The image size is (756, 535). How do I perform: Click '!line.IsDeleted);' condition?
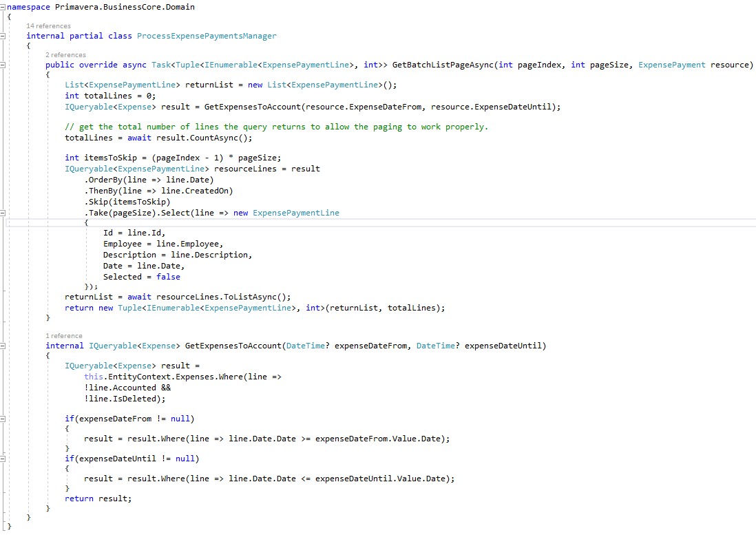(x=125, y=399)
